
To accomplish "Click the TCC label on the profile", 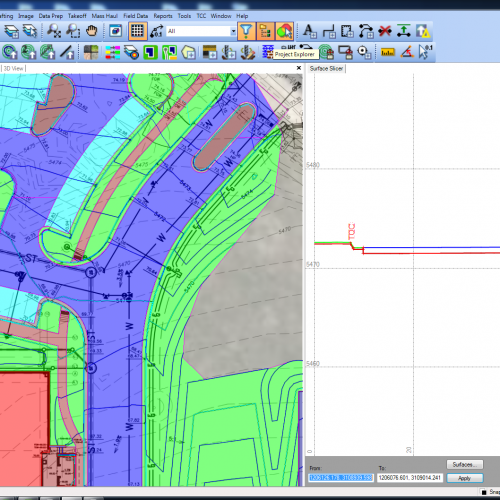I will click(x=352, y=231).
